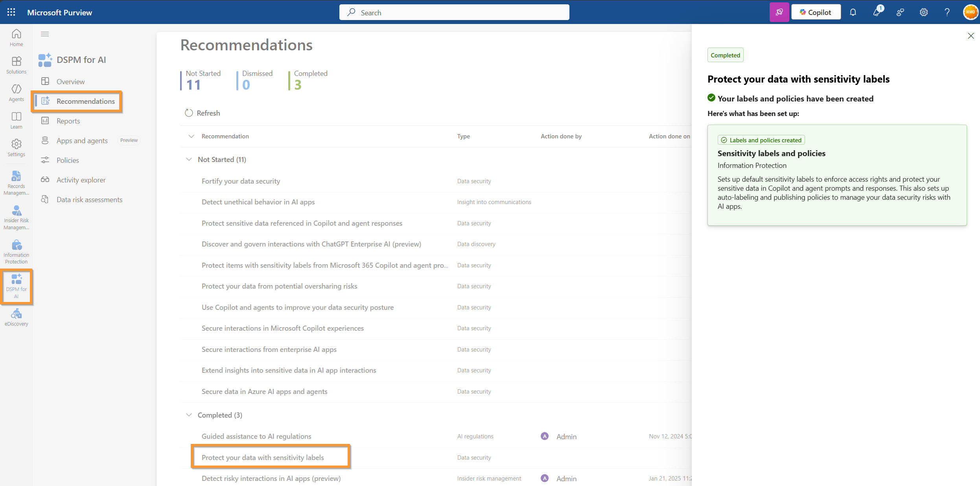Click the notifications bell icon

(x=853, y=12)
